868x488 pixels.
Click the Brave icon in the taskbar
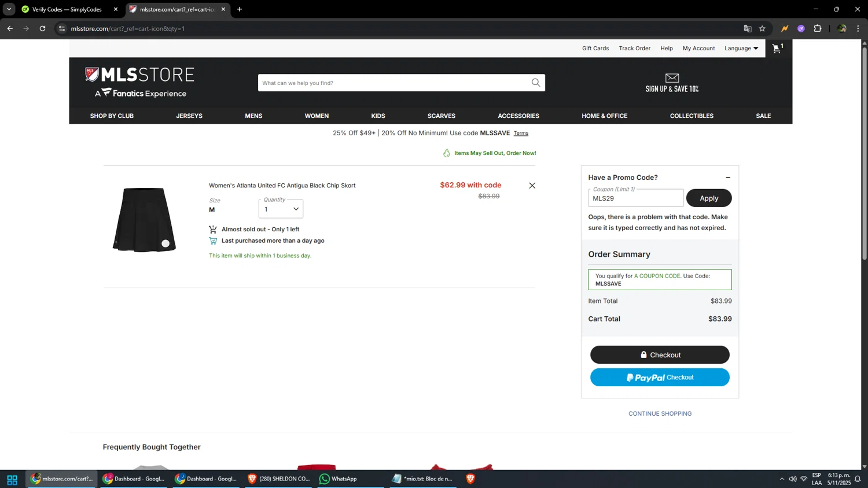470,479
